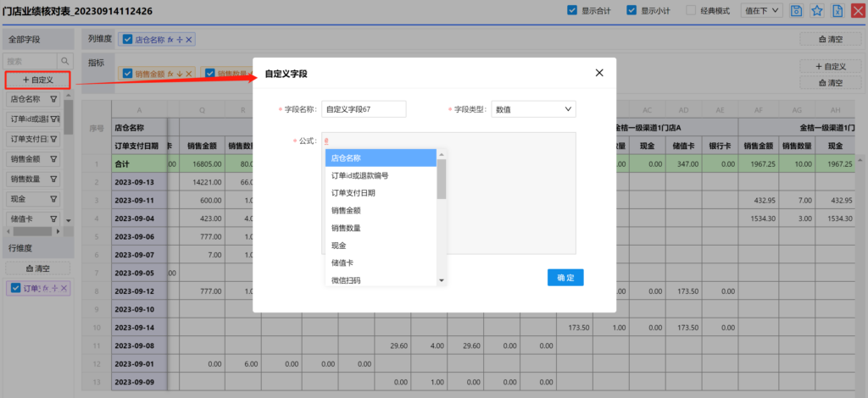Screen dimensions: 868x398
Task: Uncheck 店仓名称 checkbox in 列维度
Action: click(128, 39)
